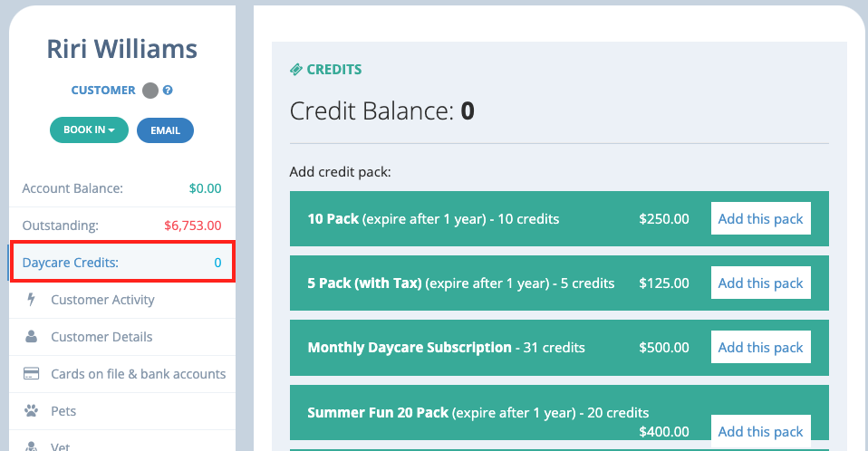The width and height of the screenshot is (868, 451).
Task: Click the Monthly Daycare Subscription title text
Action: [410, 347]
